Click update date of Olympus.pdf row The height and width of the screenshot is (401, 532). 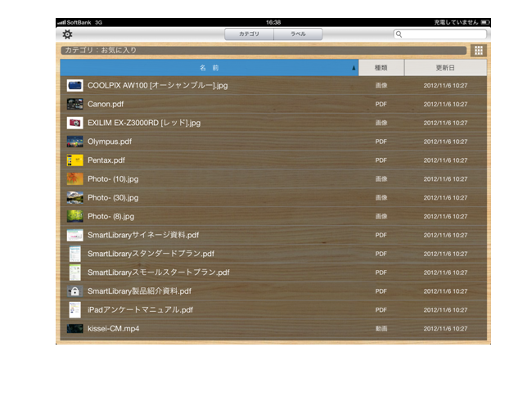click(x=445, y=142)
